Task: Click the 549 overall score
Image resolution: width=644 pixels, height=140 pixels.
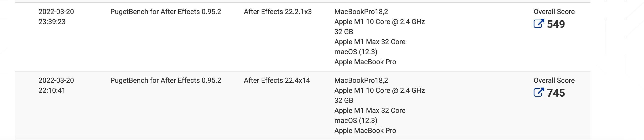Action: (x=556, y=24)
